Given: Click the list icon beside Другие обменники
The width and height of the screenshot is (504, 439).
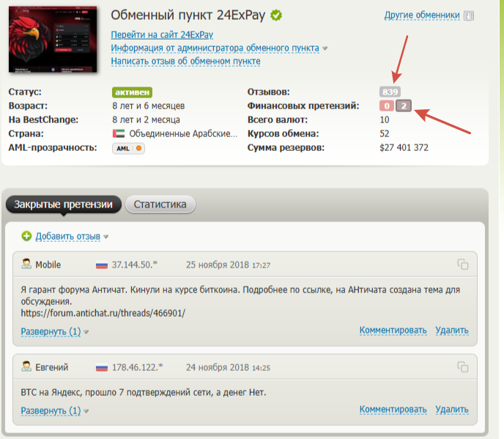Looking at the screenshot, I should [469, 15].
